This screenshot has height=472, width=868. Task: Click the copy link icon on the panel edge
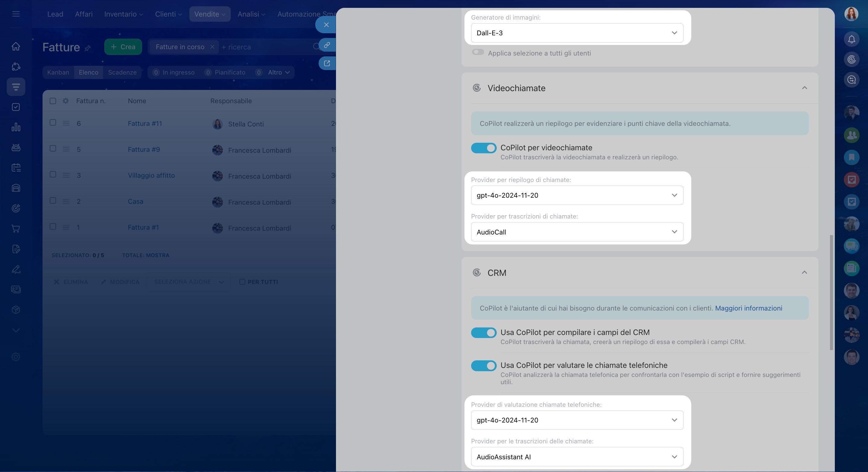[x=327, y=45]
